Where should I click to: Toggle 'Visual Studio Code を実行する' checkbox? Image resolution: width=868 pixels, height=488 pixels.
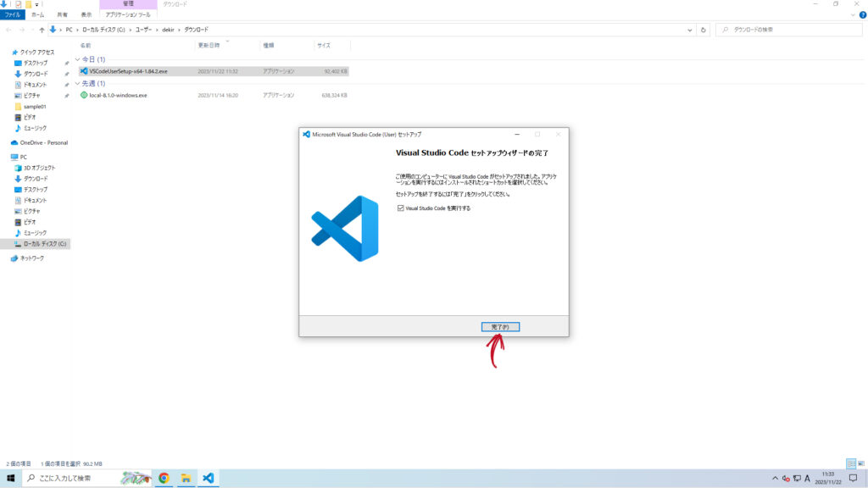click(400, 208)
